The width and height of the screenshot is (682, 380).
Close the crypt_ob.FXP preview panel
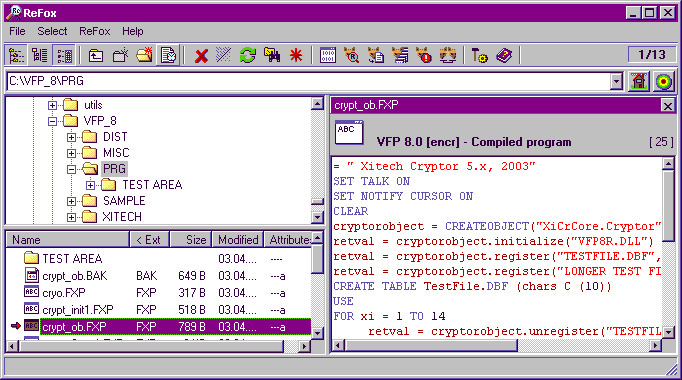(x=667, y=106)
